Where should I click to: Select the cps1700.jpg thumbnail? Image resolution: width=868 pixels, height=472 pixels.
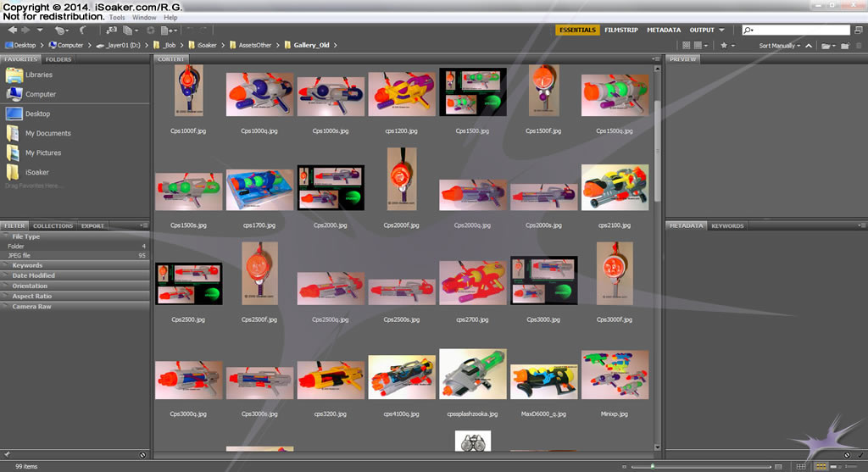click(259, 189)
